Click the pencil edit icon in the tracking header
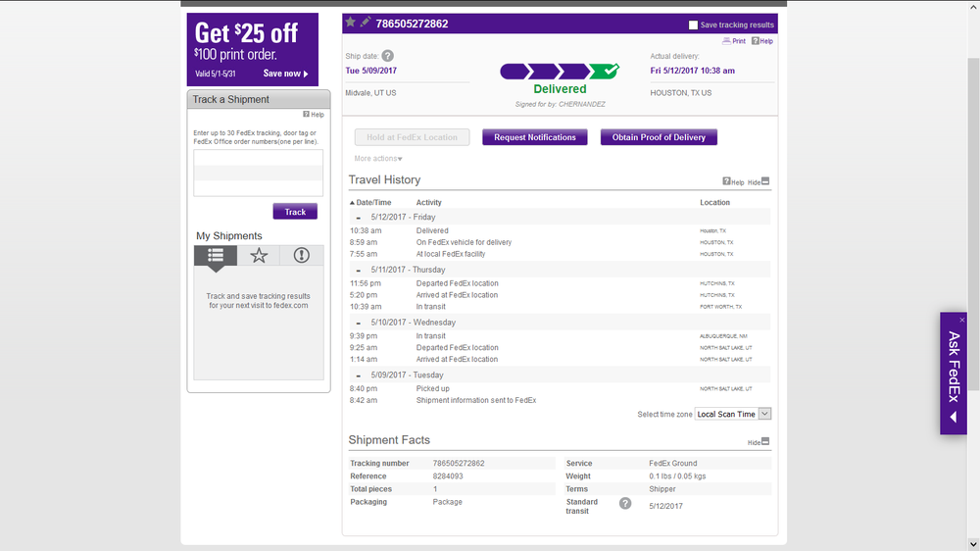This screenshot has width=980, height=551. pos(366,23)
